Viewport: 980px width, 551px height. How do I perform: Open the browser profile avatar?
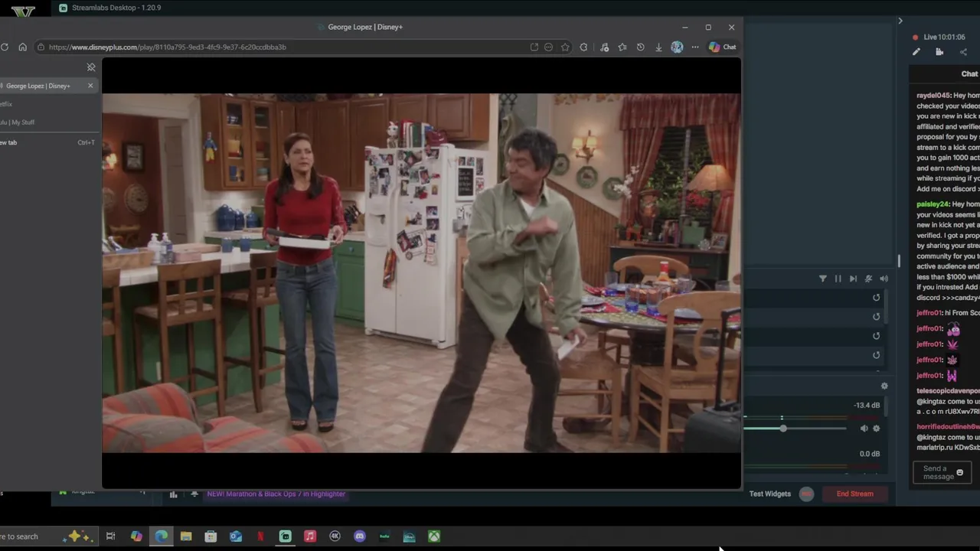(x=677, y=47)
